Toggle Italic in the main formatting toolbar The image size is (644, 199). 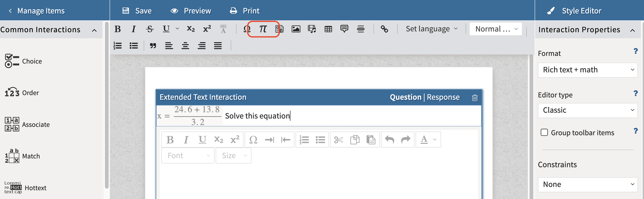[134, 29]
